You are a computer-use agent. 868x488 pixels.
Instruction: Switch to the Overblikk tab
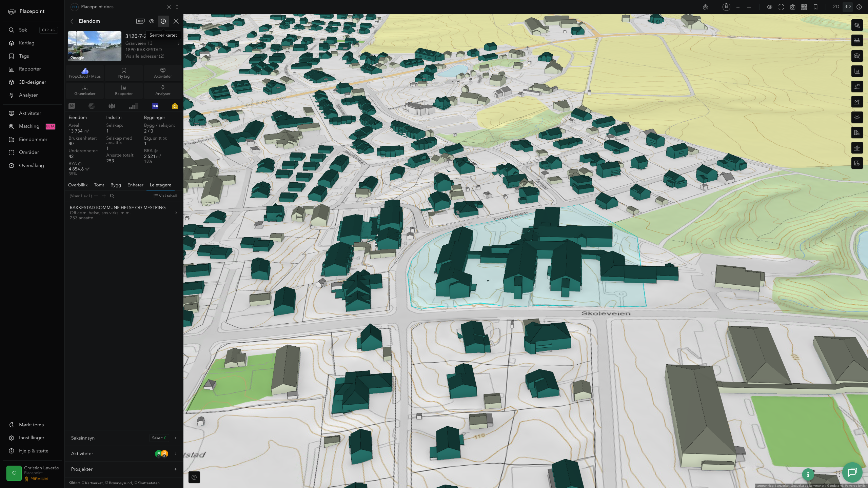tap(78, 185)
